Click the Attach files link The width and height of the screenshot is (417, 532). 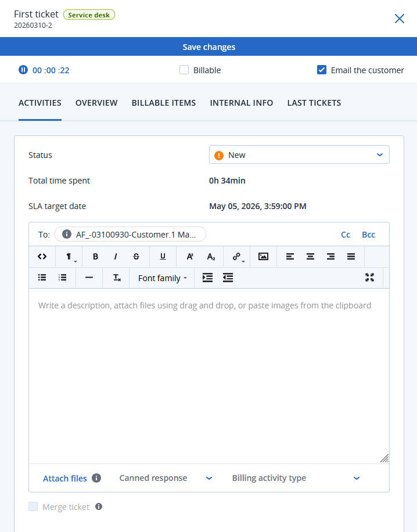tap(64, 479)
